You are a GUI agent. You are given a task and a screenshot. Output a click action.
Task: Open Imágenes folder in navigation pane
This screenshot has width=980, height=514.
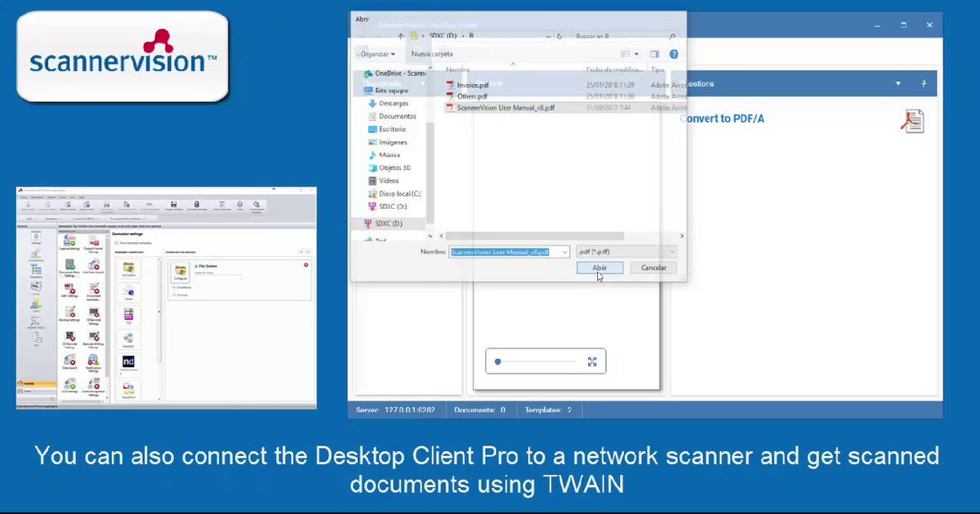click(x=386, y=142)
